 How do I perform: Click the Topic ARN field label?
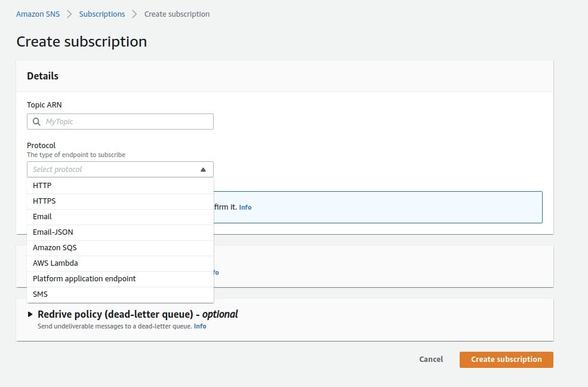tap(44, 105)
